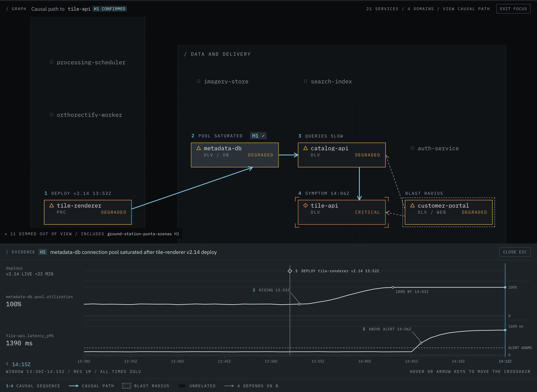This screenshot has width=537, height=392.
Task: Click the 100% BY 14:03Z chart point
Action: (x=393, y=287)
